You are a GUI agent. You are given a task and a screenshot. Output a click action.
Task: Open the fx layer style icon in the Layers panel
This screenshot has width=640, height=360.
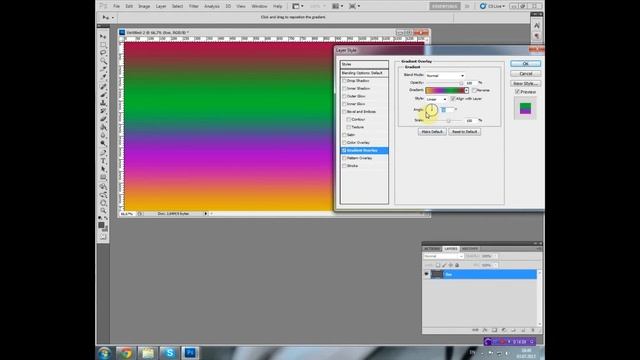[485, 330]
